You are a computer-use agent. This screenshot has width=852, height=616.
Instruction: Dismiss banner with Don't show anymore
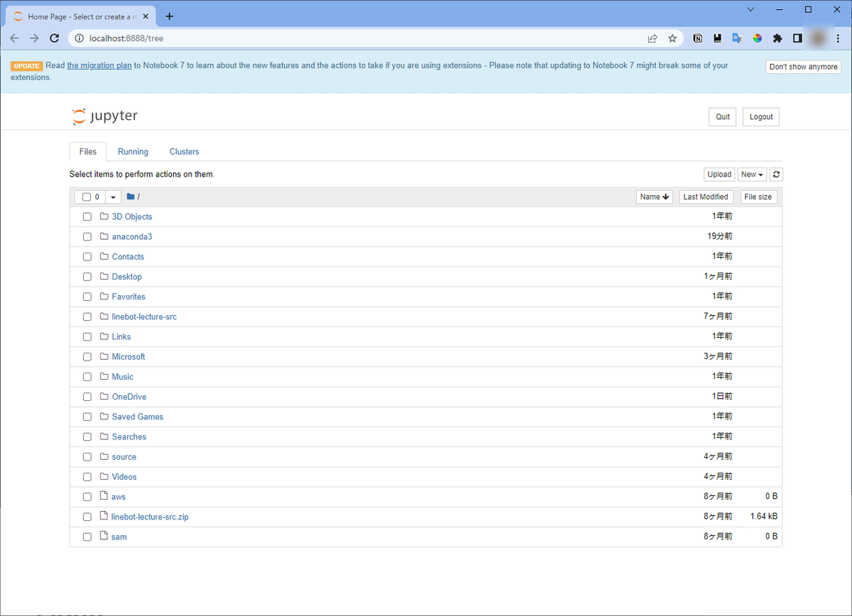804,67
